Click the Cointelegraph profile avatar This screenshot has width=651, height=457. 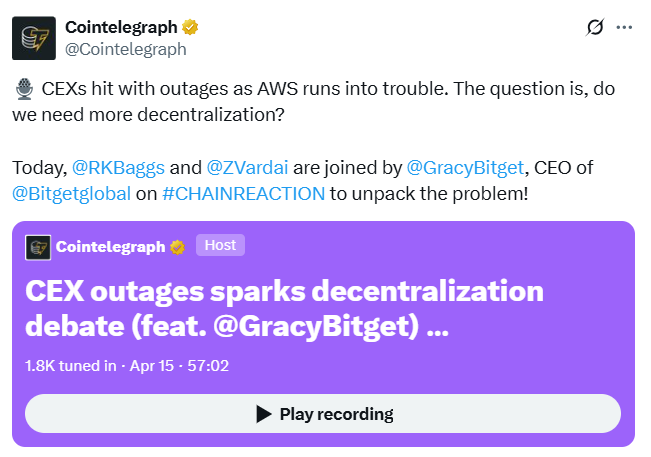[34, 38]
